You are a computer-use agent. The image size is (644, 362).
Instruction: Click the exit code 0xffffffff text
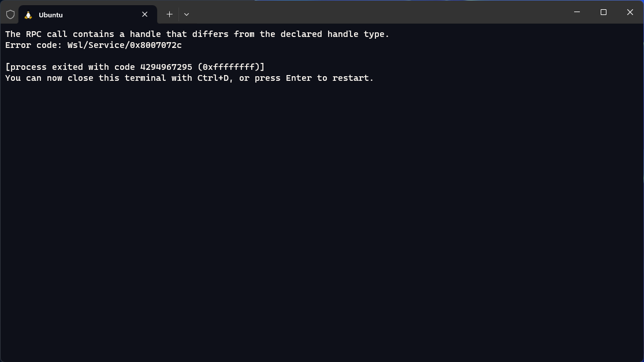pos(229,66)
